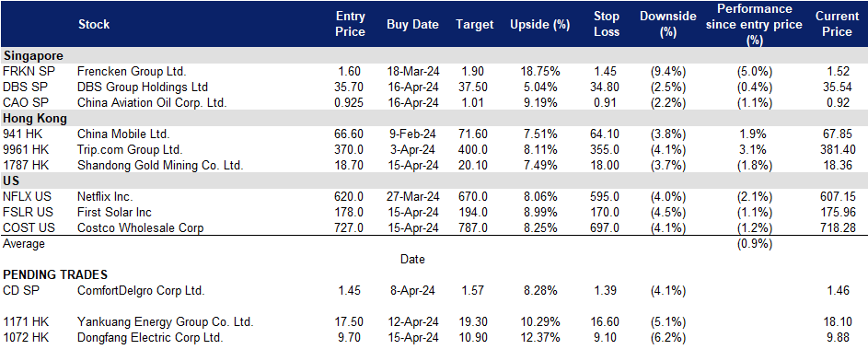Image resolution: width=868 pixels, height=361 pixels.
Task: Click the PENDING TRADES heading
Action: click(55, 274)
